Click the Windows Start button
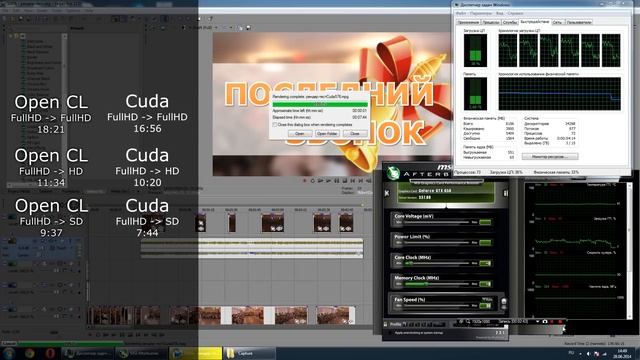 click(9, 353)
